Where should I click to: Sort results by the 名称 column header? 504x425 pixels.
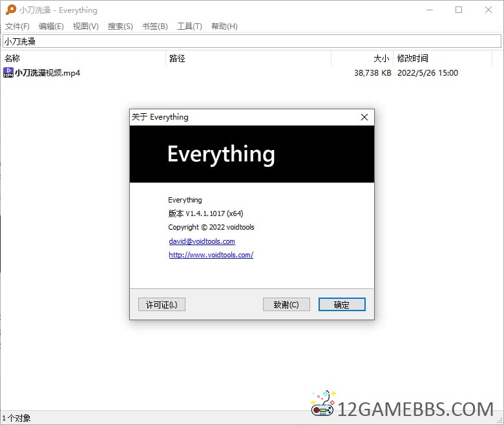click(83, 58)
